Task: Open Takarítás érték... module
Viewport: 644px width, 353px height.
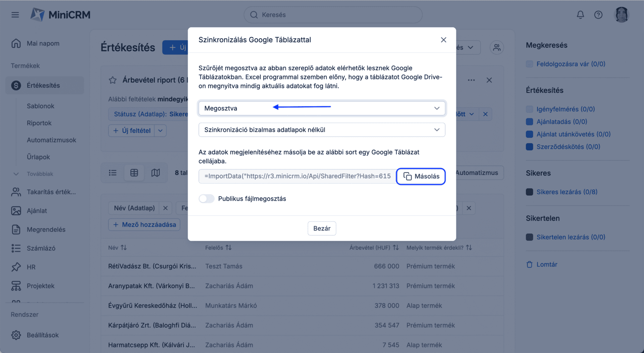Action: 45,192
